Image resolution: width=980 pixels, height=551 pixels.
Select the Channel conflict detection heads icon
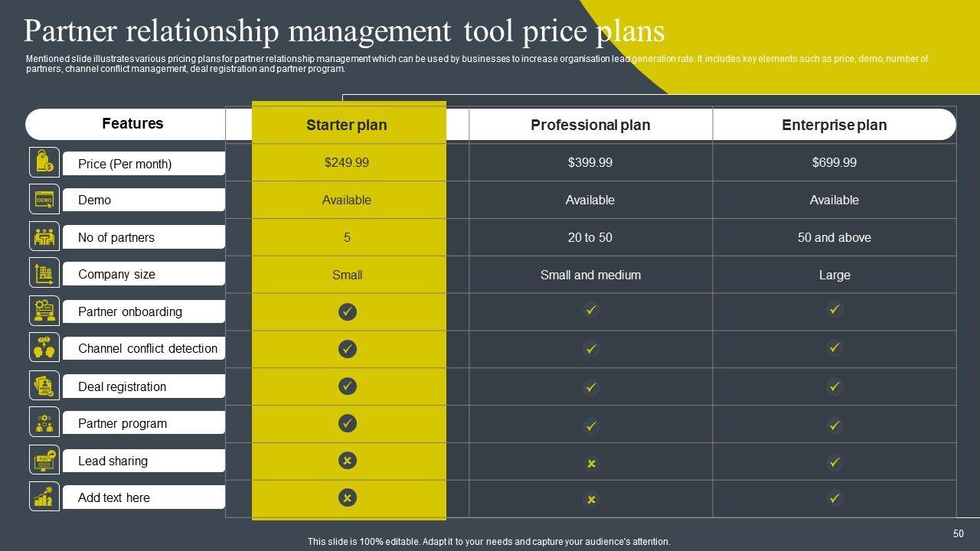[x=44, y=347]
